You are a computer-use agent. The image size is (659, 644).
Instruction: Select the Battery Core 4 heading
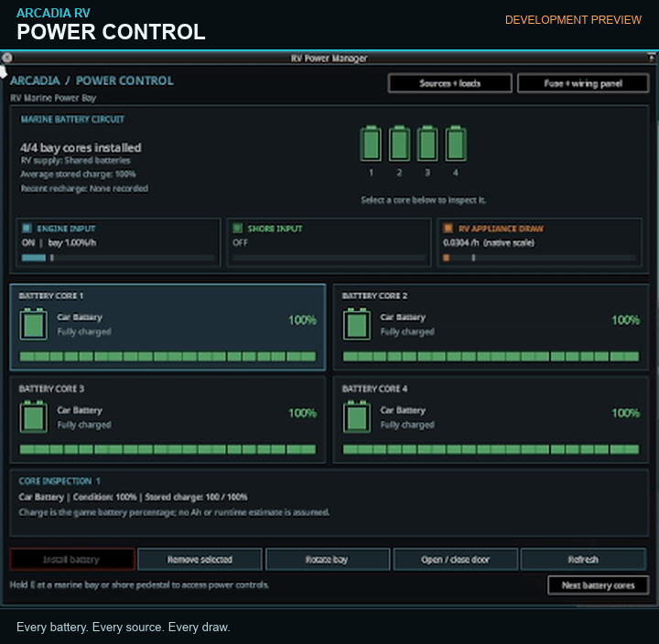(x=374, y=389)
